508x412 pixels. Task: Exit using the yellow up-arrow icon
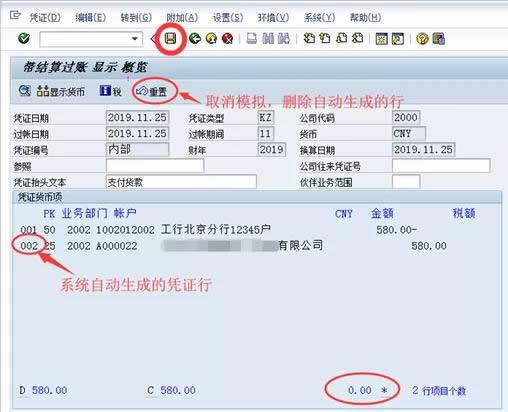coord(211,39)
